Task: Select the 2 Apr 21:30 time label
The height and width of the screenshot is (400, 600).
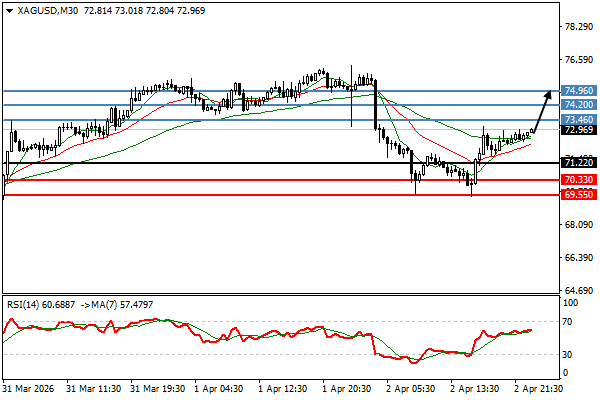Action: coord(535,388)
